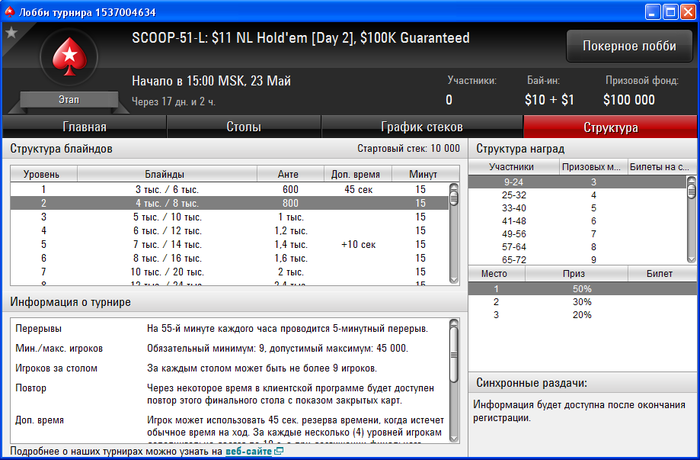The height and width of the screenshot is (460, 700).
Task: Click tournament info scrollbar down arrow
Action: point(454,438)
